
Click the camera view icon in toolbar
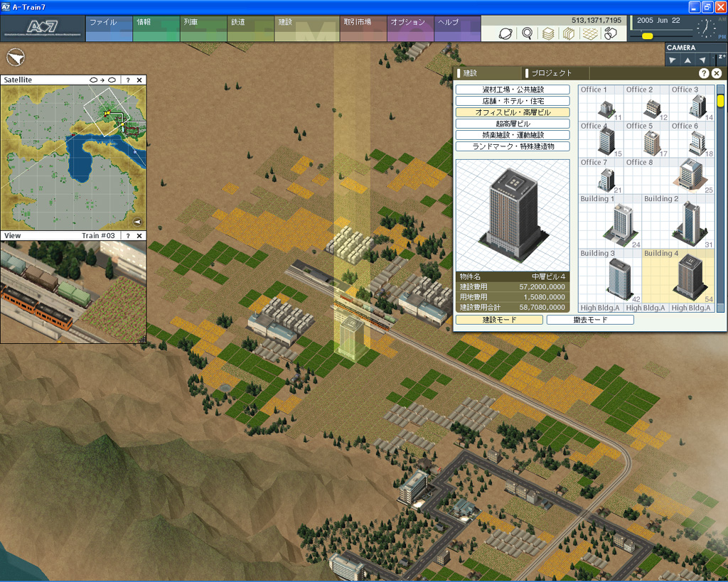[x=611, y=33]
